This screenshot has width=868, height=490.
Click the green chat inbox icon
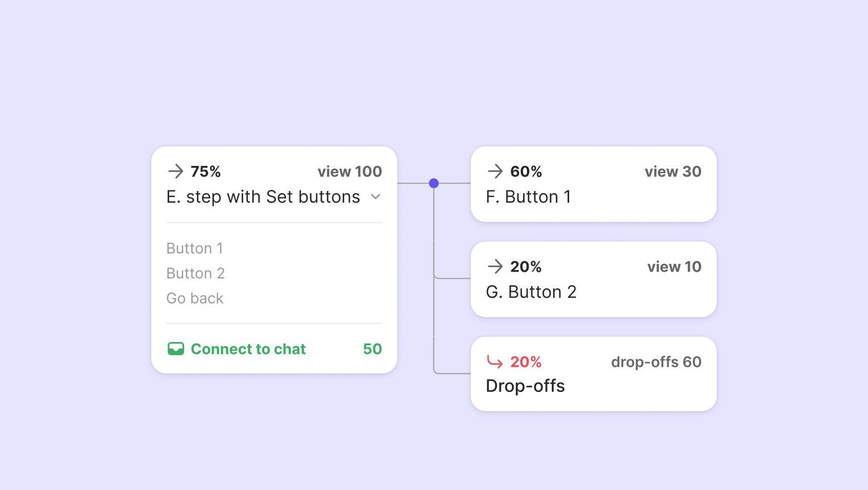176,349
